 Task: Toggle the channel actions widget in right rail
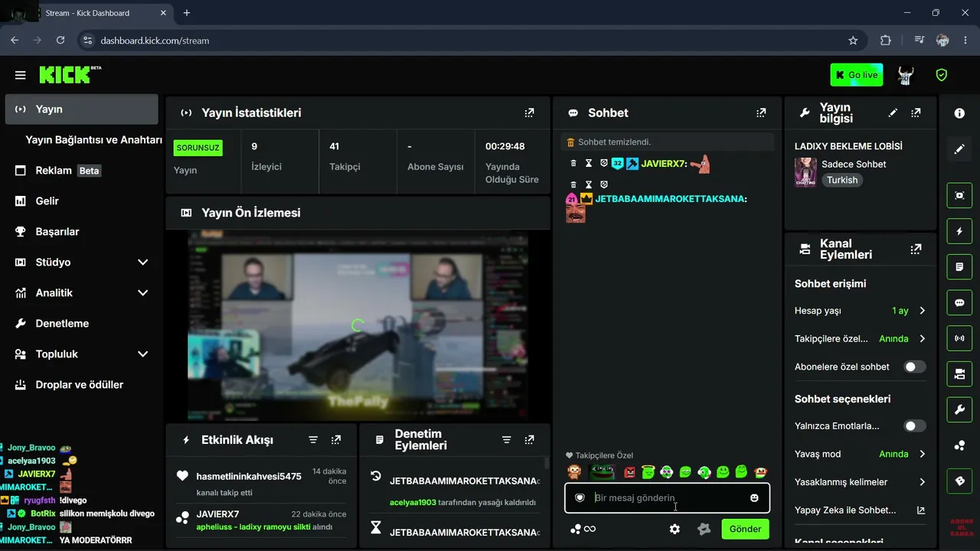(959, 374)
